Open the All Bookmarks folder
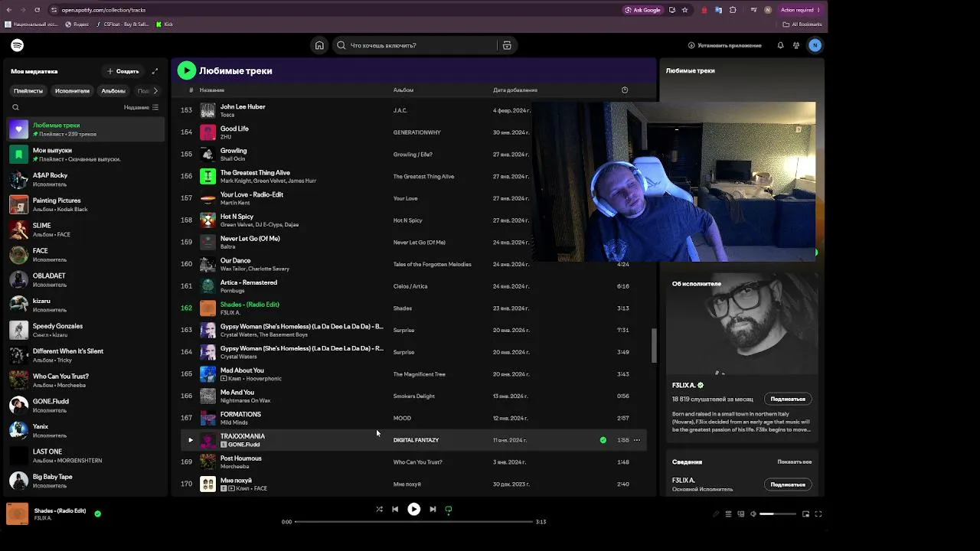Image resolution: width=980 pixels, height=551 pixels. [803, 24]
